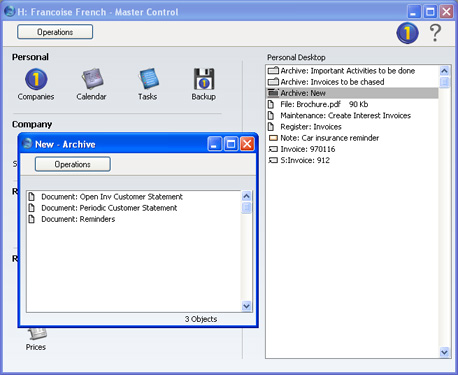The height and width of the screenshot is (375, 458).
Task: Select Note: Car insurance reminder entry
Action: (x=352, y=138)
